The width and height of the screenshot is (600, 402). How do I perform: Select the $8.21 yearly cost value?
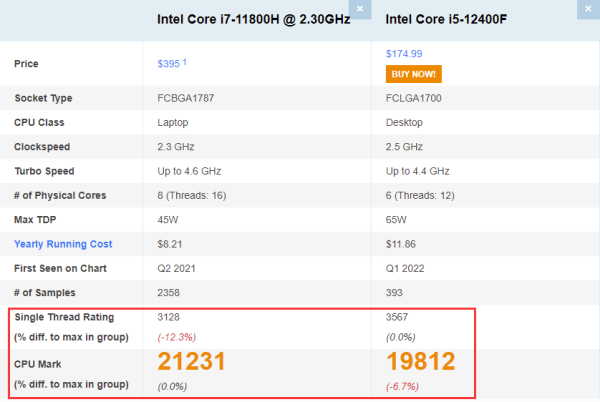tap(170, 244)
